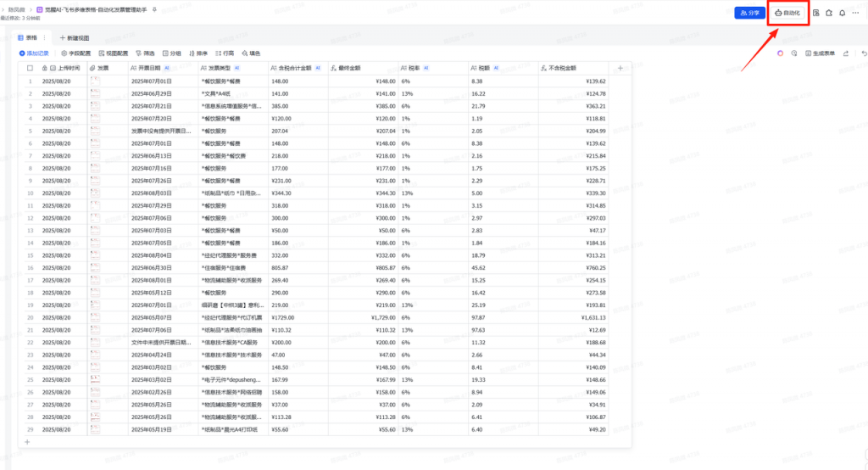Select cell 97.63 in 税额 column
Screen dimensions: 868x470
[x=503, y=330]
